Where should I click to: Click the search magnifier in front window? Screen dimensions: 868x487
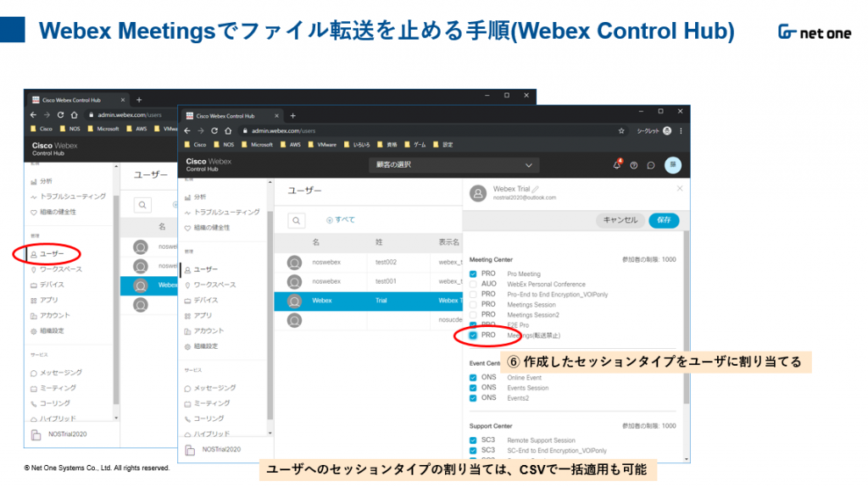(x=296, y=220)
